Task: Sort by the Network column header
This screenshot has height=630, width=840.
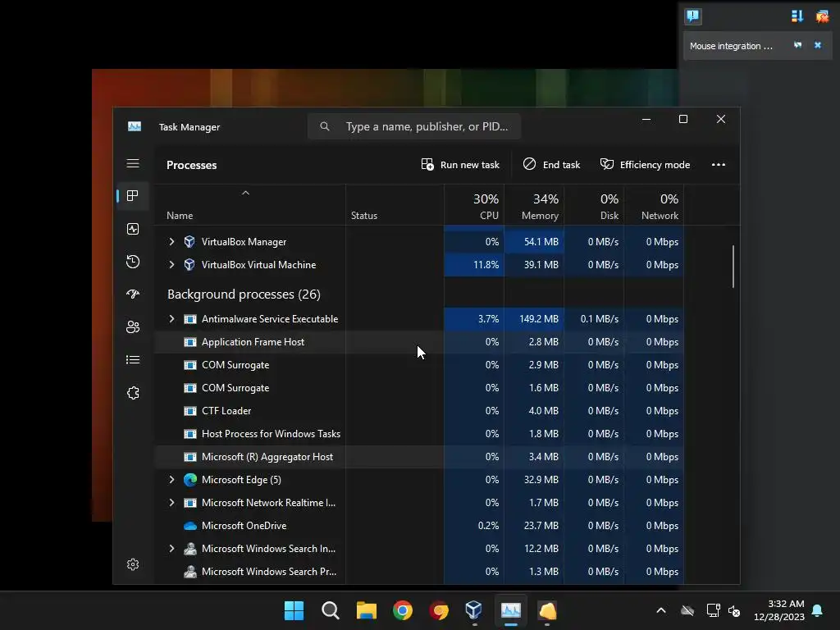Action: [x=654, y=206]
